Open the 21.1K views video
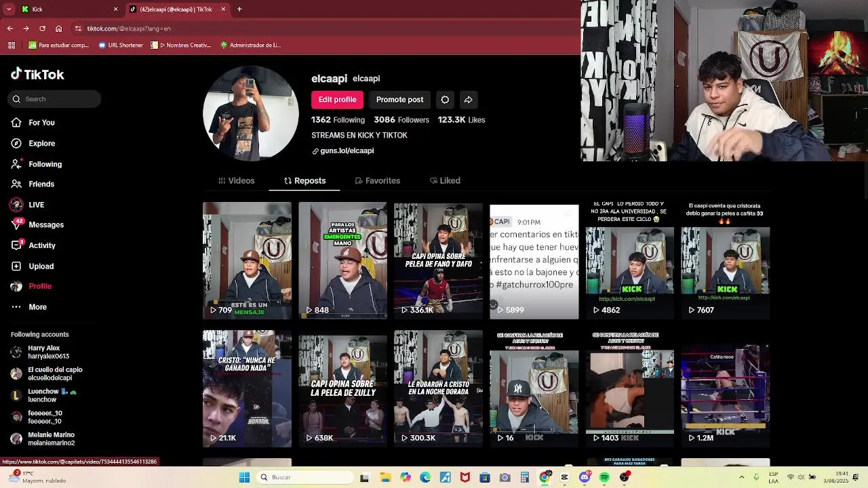 click(247, 388)
